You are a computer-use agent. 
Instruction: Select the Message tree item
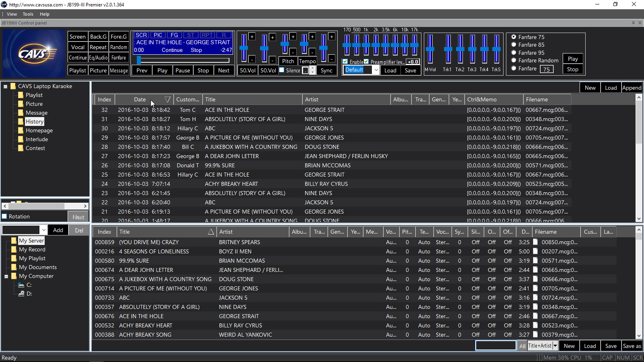point(37,113)
